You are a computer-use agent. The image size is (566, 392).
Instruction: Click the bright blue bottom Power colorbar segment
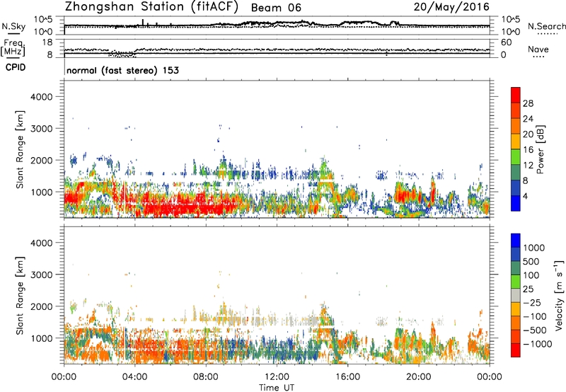[x=516, y=203]
